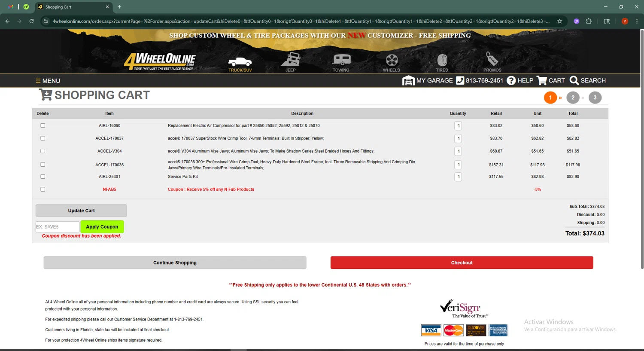Open browser extensions puzzle icon
This screenshot has width=644, height=351.
(x=589, y=21)
